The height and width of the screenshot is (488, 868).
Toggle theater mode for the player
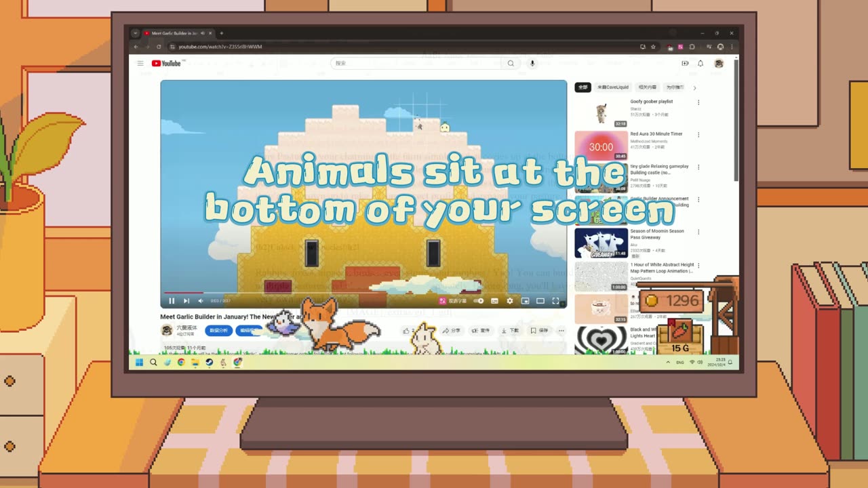tap(540, 301)
